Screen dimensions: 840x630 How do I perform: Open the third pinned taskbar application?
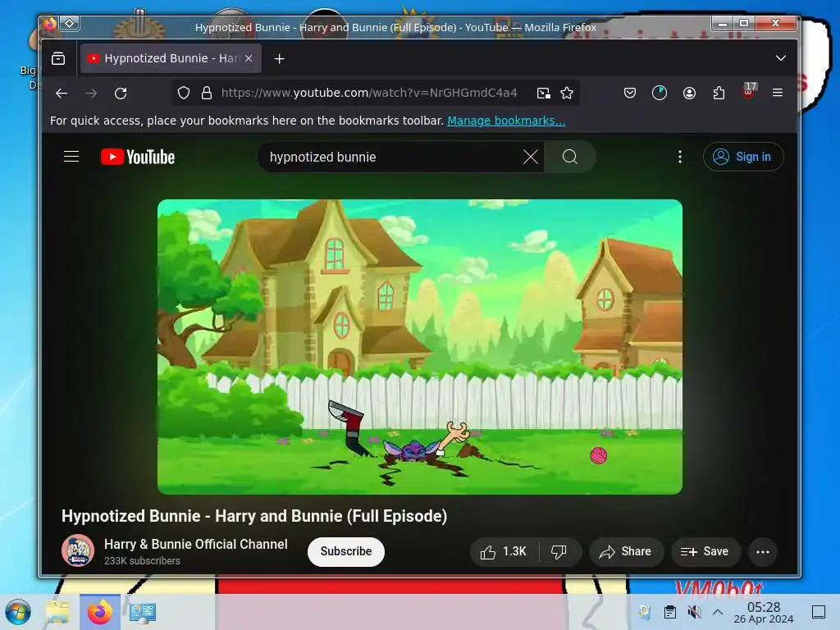point(143,612)
